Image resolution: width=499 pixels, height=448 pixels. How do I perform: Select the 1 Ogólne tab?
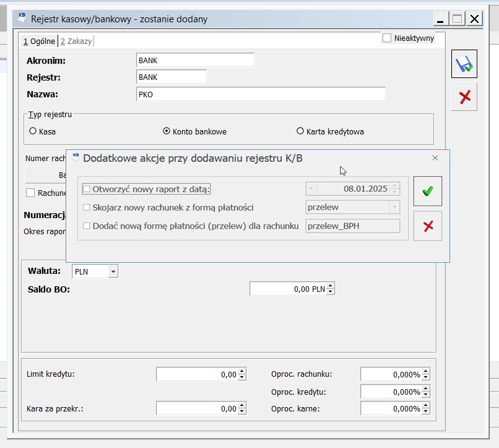40,42
